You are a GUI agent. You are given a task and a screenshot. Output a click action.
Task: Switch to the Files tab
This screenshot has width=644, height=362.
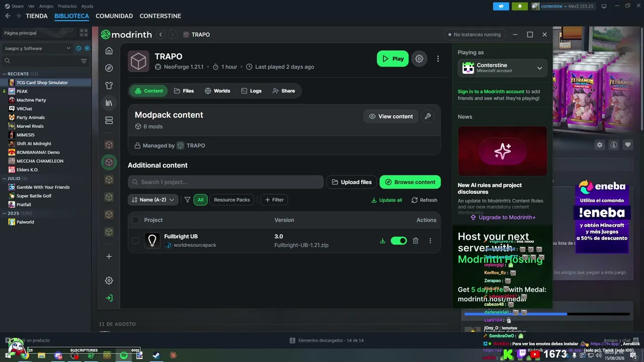coord(184,91)
